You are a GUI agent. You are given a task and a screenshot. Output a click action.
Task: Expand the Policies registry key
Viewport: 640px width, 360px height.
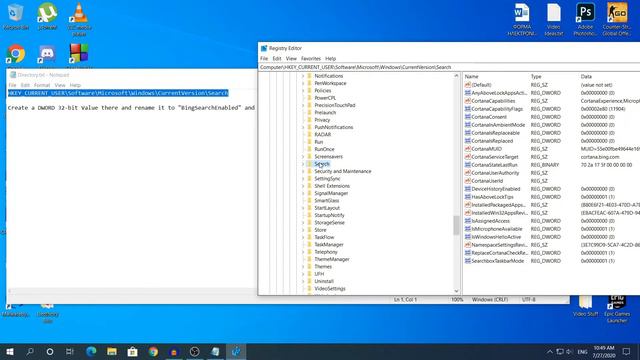303,91
